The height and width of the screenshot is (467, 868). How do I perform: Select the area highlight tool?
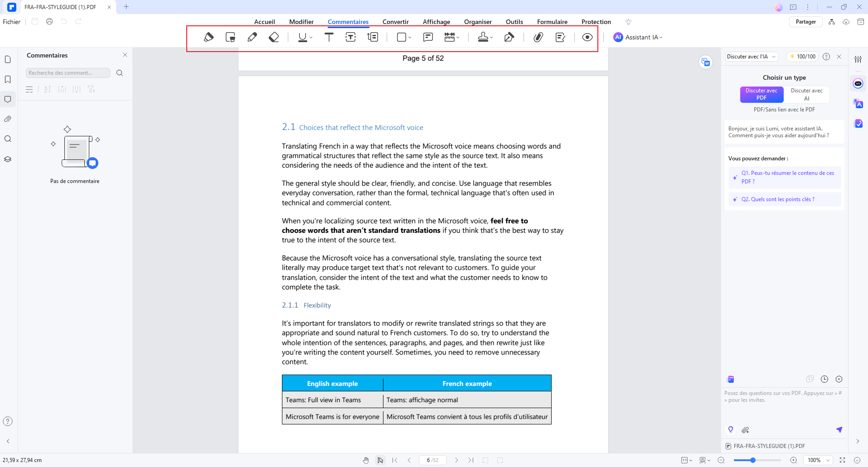(230, 37)
